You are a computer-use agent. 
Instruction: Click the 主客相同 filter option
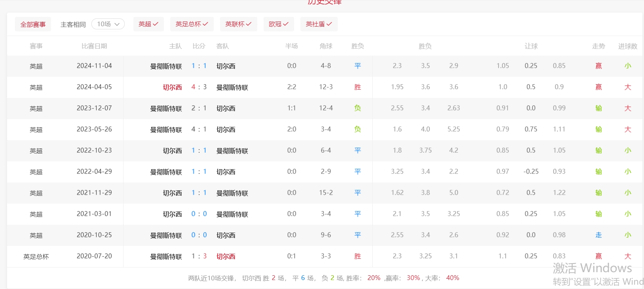[73, 25]
